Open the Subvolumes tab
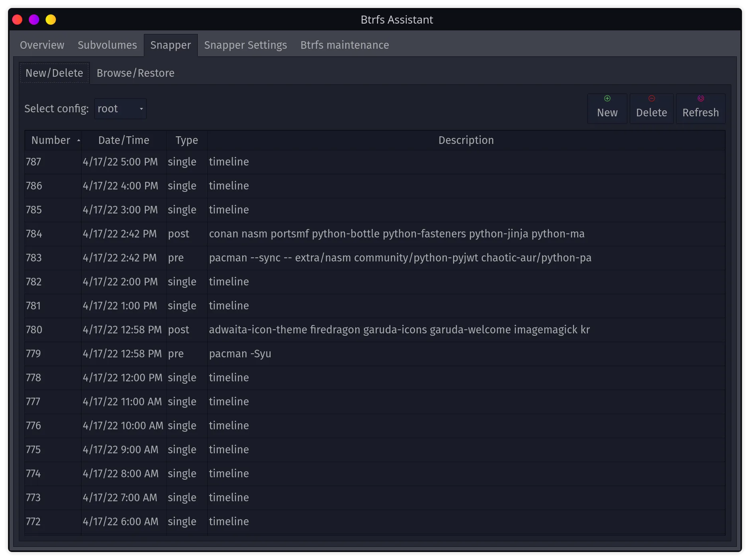 [x=107, y=45]
